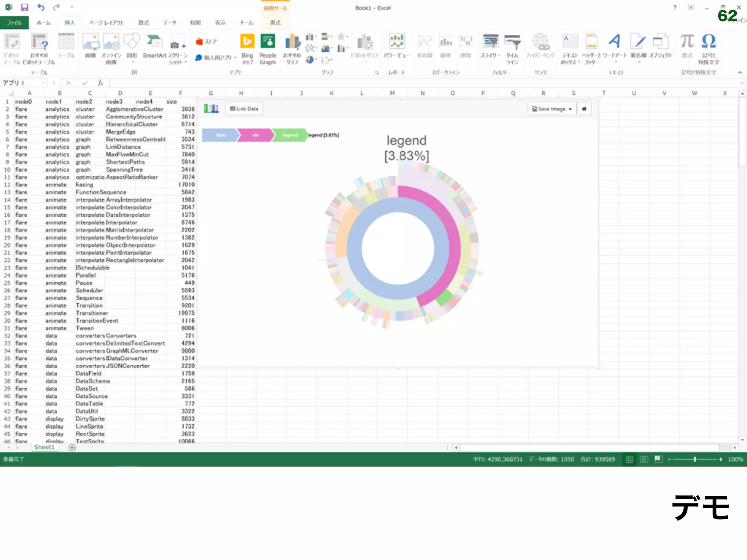
Task: Switch to Page Layout view in the status bar
Action: tap(644, 459)
